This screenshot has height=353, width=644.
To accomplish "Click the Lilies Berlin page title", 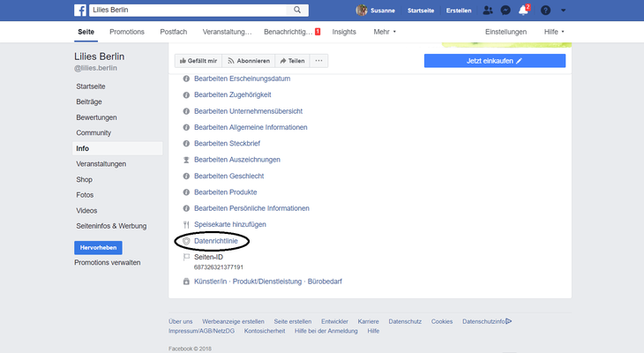I will pos(100,56).
